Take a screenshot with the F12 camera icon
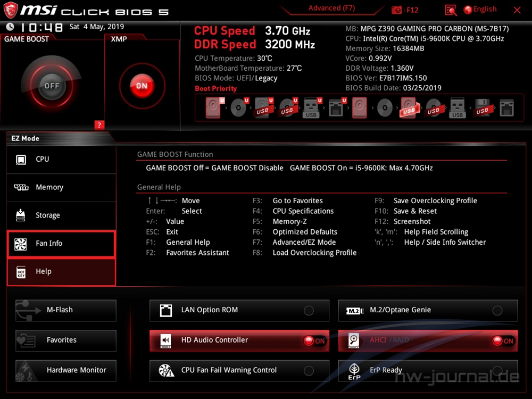 397,10
